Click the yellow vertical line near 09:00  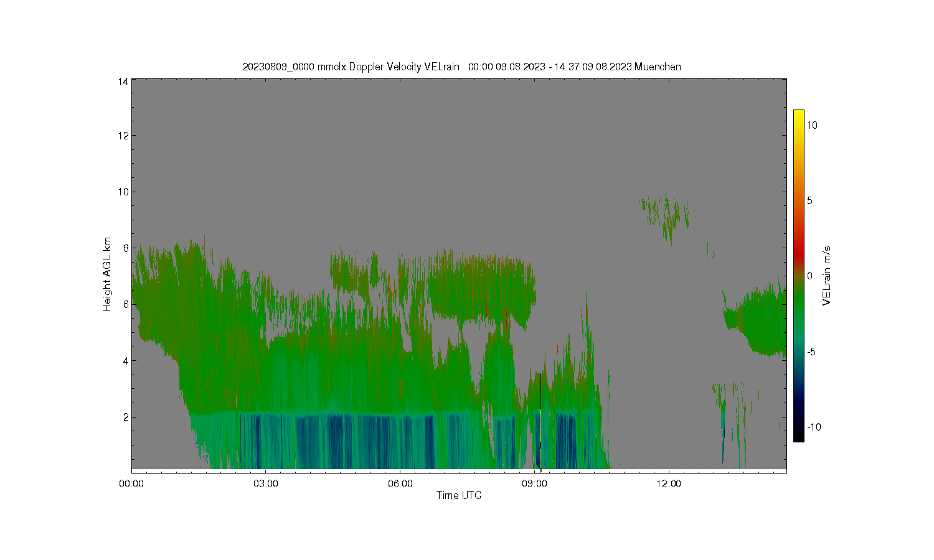540,439
